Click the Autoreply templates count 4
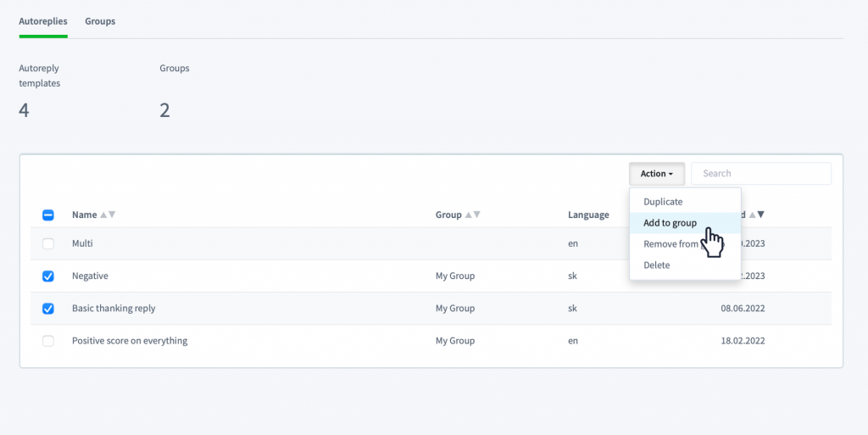This screenshot has width=868, height=435. tap(24, 111)
